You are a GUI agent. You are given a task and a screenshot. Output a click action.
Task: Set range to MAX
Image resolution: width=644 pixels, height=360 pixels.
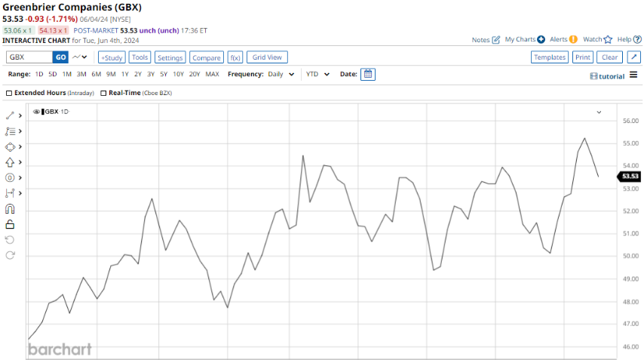click(212, 75)
